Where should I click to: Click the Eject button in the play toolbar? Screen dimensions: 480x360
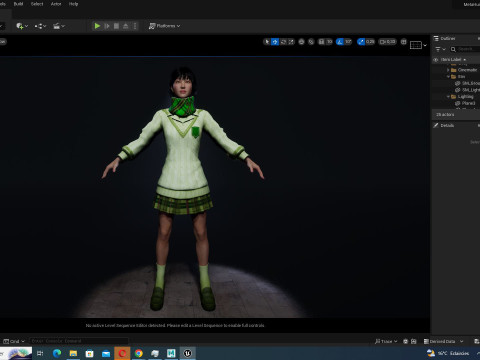tap(126, 26)
